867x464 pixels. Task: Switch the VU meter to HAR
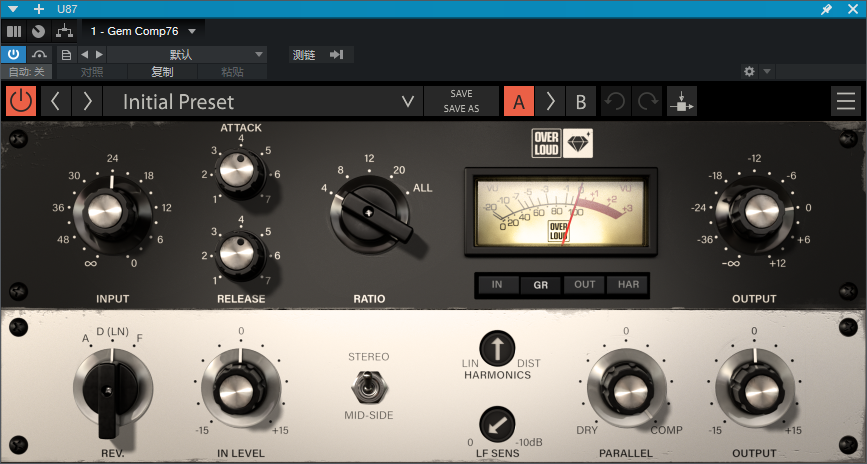(628, 284)
